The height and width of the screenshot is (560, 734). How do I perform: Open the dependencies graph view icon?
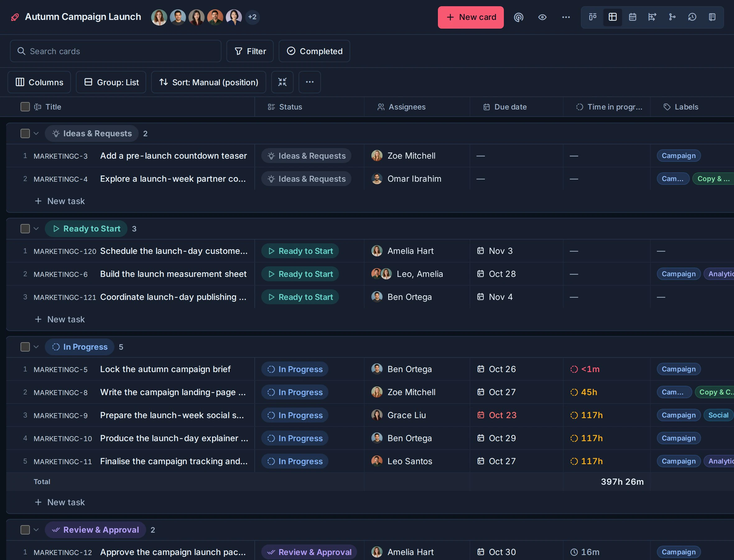tap(672, 17)
